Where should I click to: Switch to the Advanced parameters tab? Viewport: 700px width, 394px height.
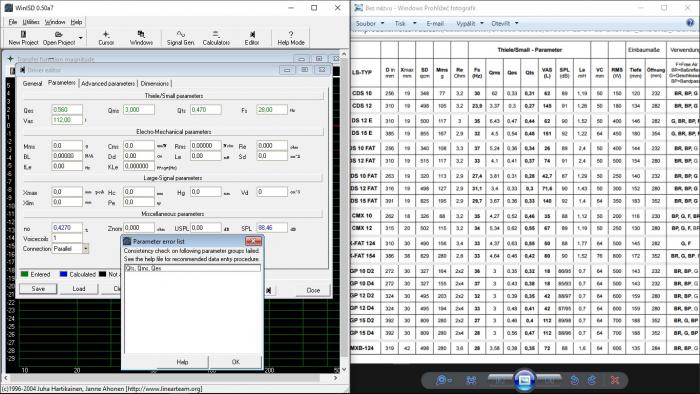[x=108, y=83]
